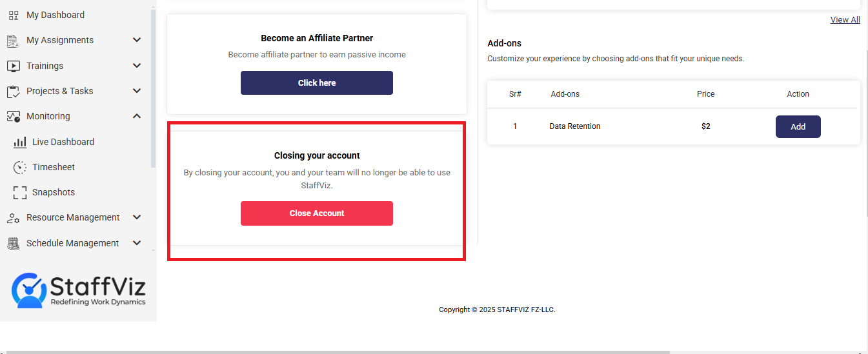Click the Schedule Management calendar icon
868x354 pixels.
tap(14, 243)
